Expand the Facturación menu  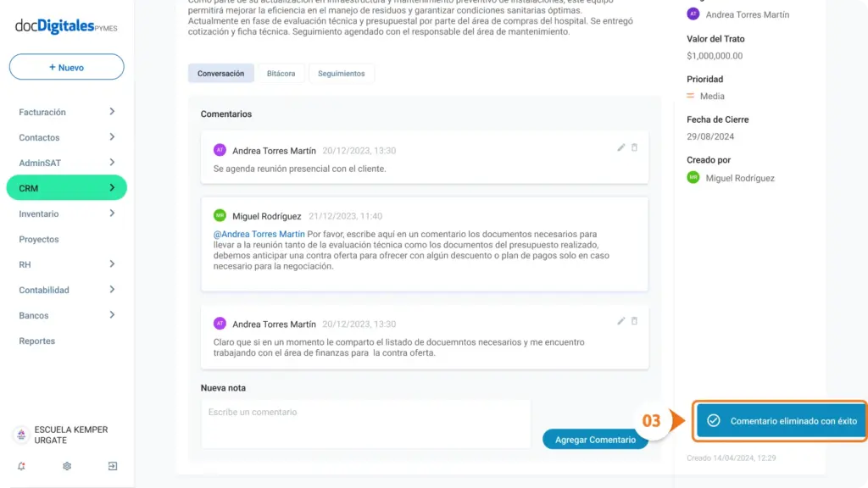pos(66,112)
